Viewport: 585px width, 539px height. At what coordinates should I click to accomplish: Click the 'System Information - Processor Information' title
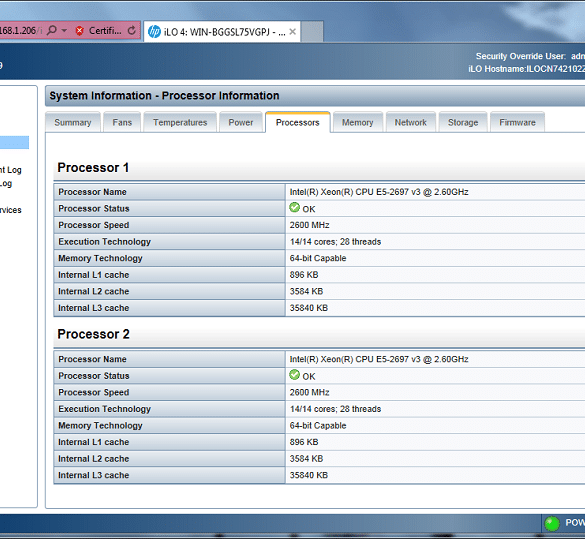point(164,96)
